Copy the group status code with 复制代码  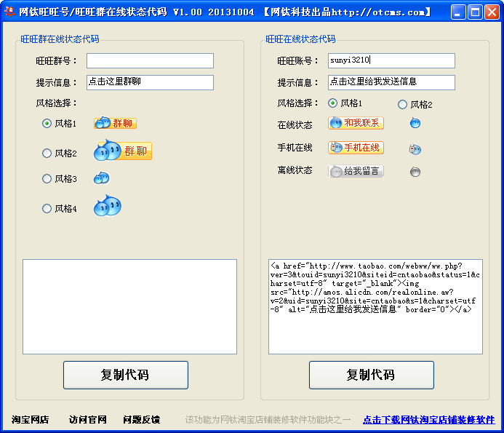point(126,375)
